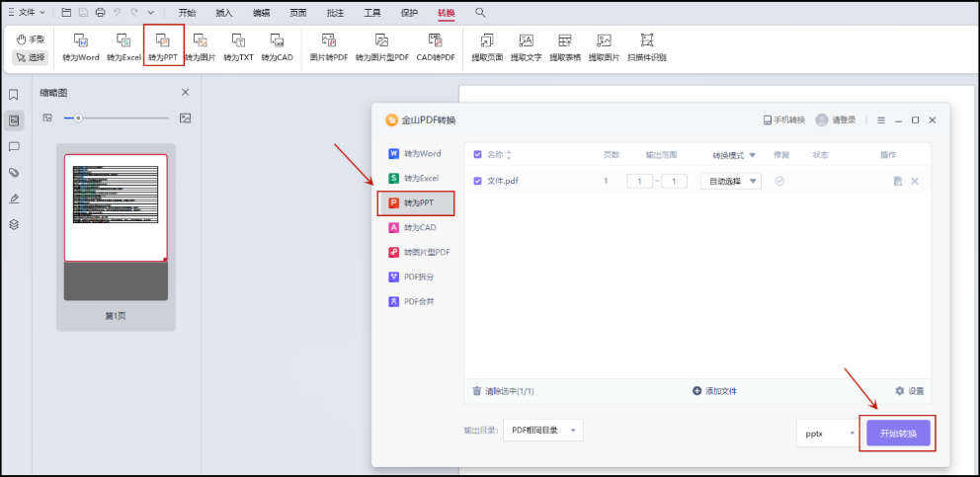
Task: Open the bookmark sidebar panel
Action: point(13,95)
